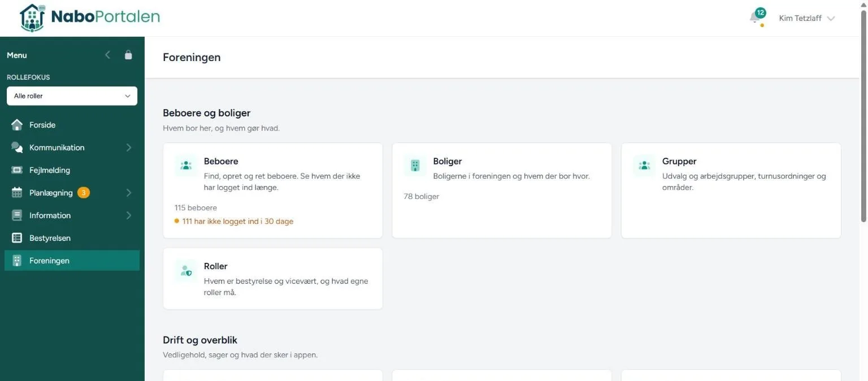Screen dimensions: 868x381
Task: Open the Alle roller role focus dropdown
Action: pos(72,96)
